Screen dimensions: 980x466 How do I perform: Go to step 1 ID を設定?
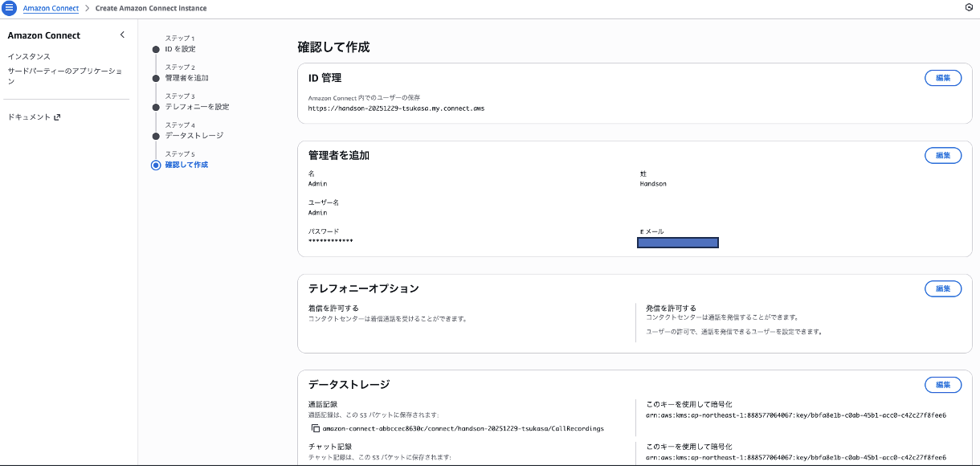pos(180,49)
